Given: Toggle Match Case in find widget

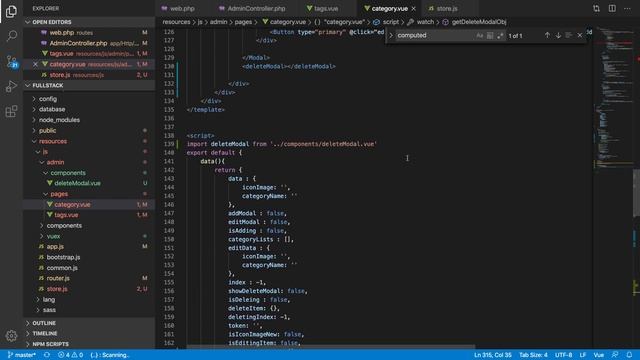Looking at the screenshot, I should tap(480, 36).
